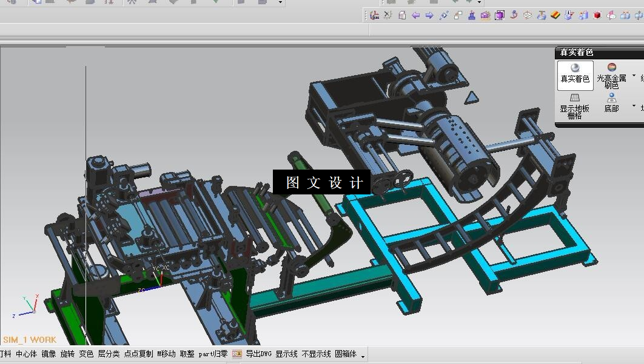The width and height of the screenshot is (644, 364).
Task: Click the 导出DWG export button
Action: point(259,354)
